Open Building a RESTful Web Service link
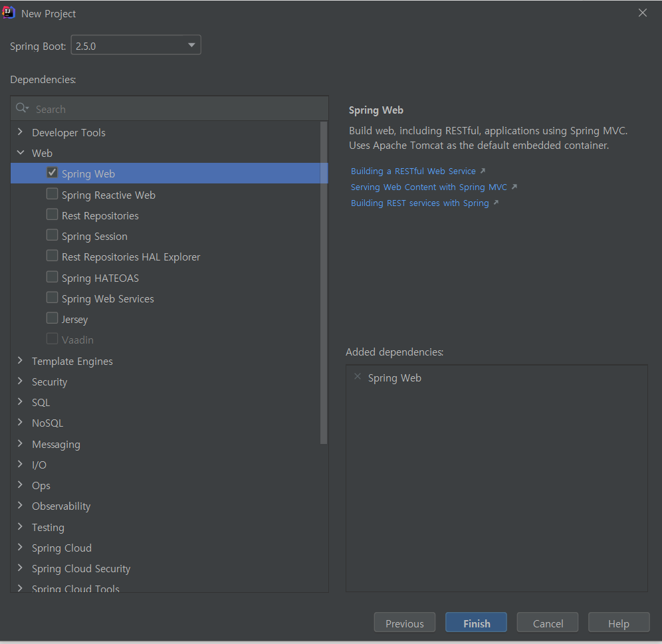Screen dimensions: 662x644 pos(413,171)
